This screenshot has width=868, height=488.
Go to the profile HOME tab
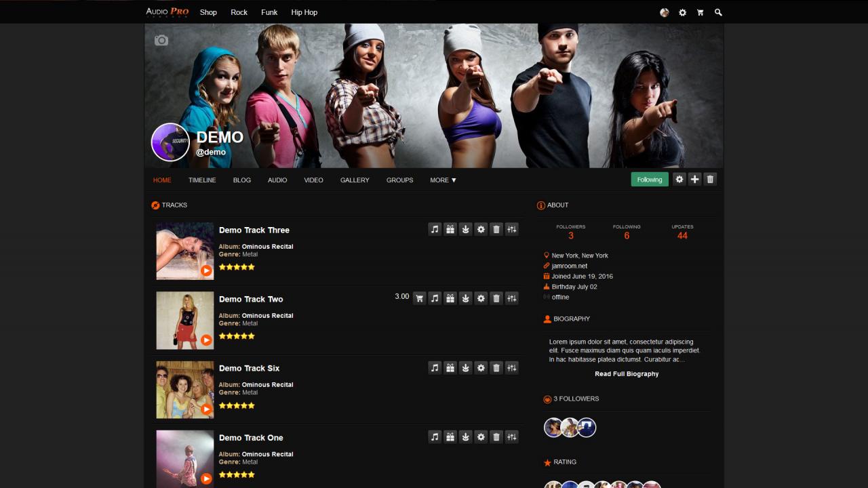pos(162,180)
